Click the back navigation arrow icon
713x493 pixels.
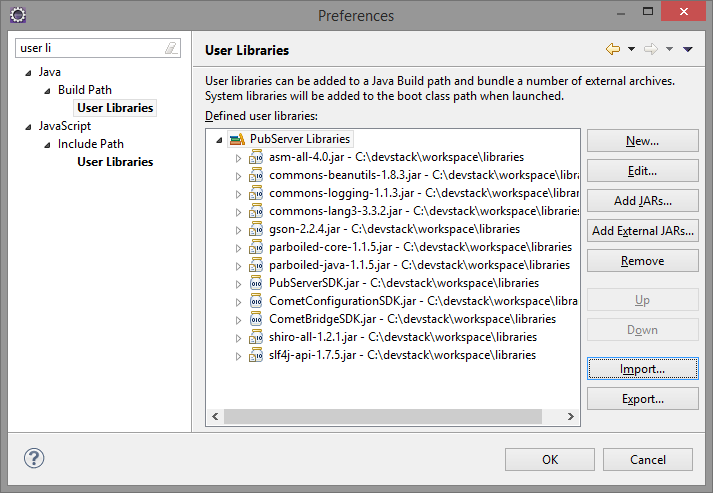point(613,49)
